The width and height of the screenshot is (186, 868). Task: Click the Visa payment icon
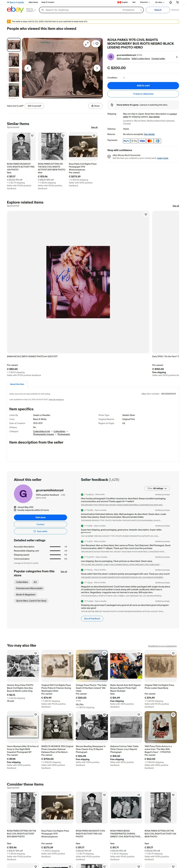click(x=142, y=141)
